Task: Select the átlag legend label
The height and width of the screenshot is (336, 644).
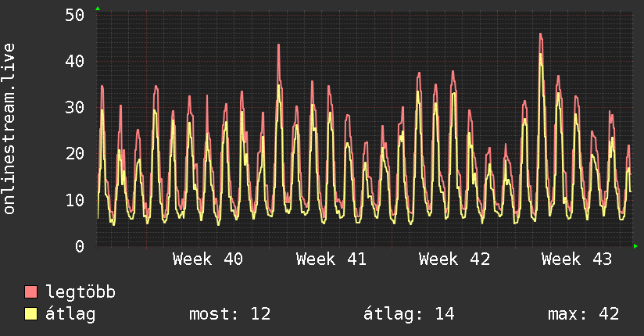Action: tap(70, 314)
